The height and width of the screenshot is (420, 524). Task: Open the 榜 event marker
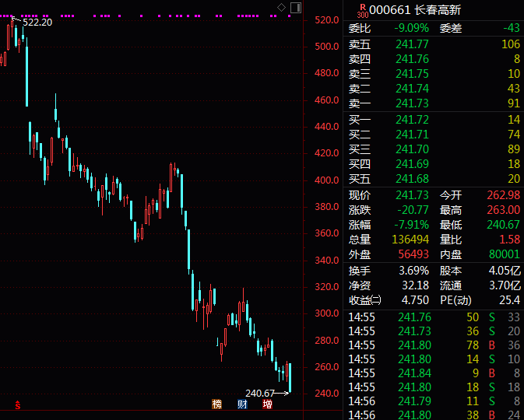(217, 404)
